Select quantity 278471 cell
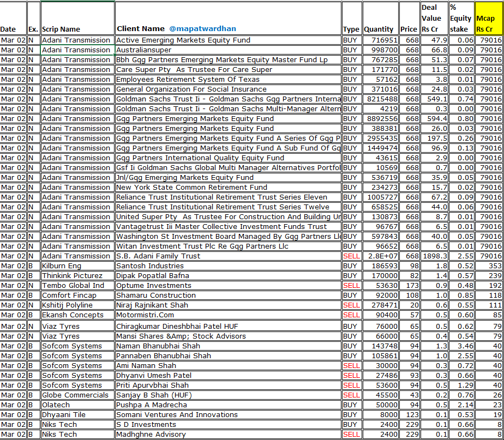 tap(381, 305)
